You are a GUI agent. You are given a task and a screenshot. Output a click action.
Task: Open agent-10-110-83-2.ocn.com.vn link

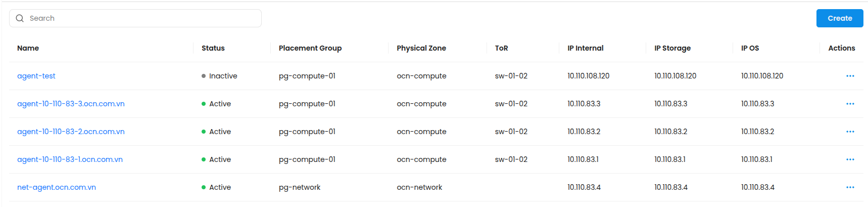71,132
